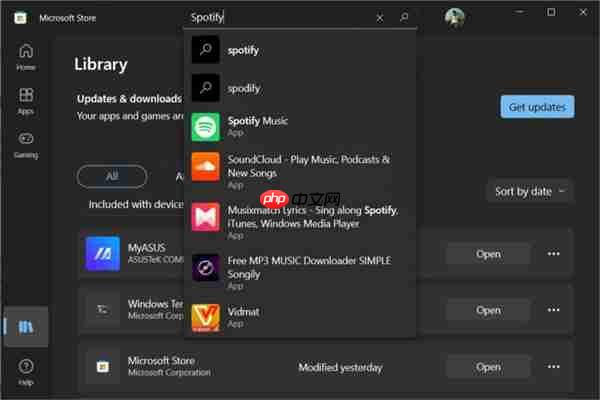Open Spotify Music app result
Screen dimensions: 600x400
click(x=300, y=127)
